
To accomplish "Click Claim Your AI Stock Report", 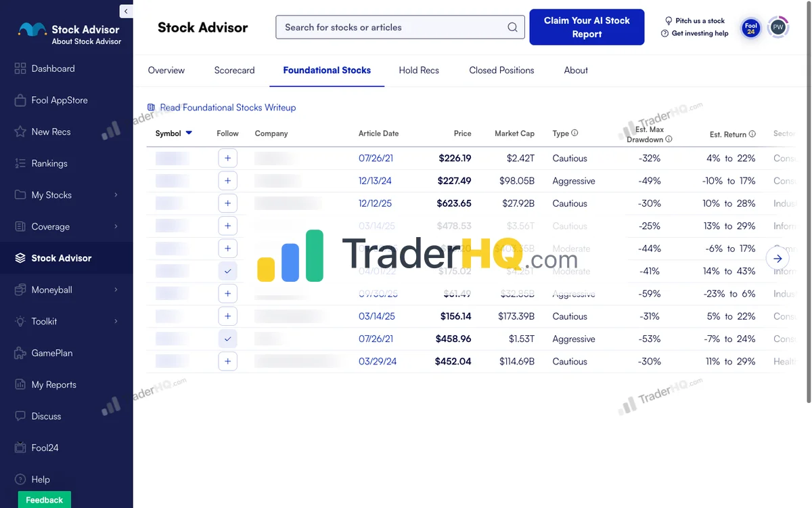I will pyautogui.click(x=587, y=27).
